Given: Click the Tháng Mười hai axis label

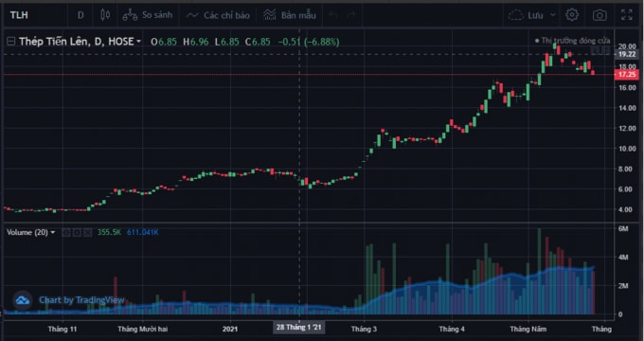Looking at the screenshot, I should (x=142, y=329).
